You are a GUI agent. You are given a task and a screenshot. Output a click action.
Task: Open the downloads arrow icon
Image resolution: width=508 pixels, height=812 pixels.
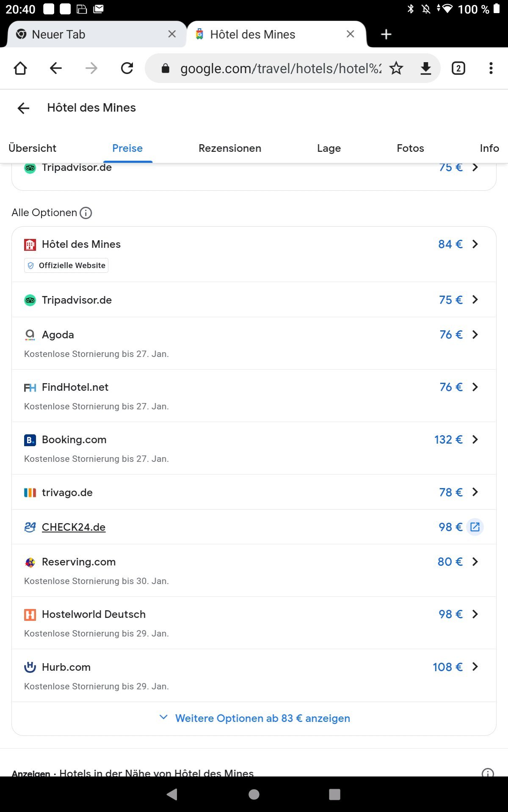click(426, 68)
